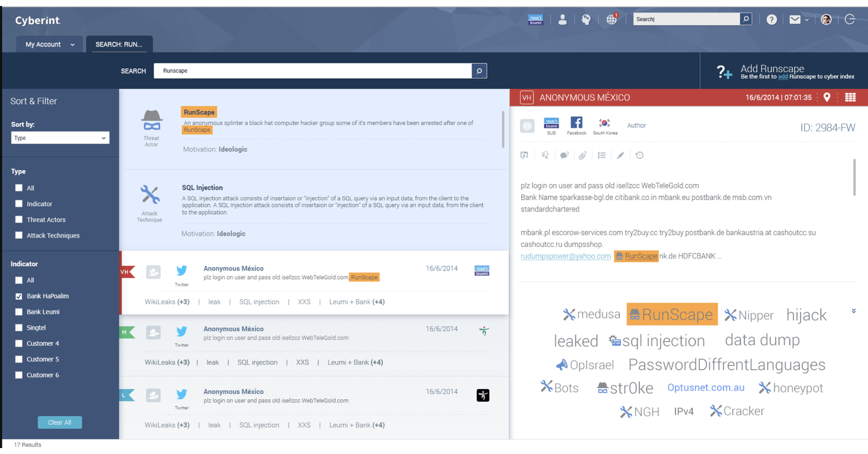Uncheck the Bank HaPoalim checkbox
This screenshot has height=454, width=868.
[x=19, y=296]
